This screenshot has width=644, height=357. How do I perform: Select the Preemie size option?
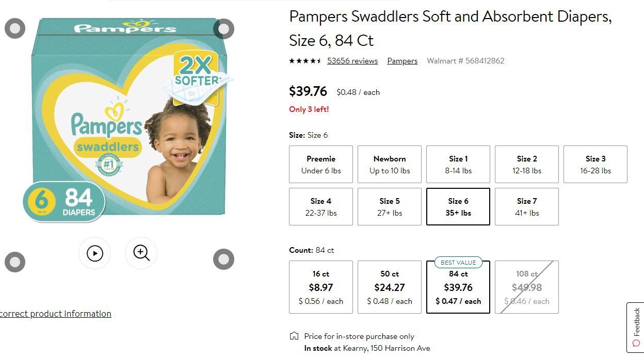[321, 164]
